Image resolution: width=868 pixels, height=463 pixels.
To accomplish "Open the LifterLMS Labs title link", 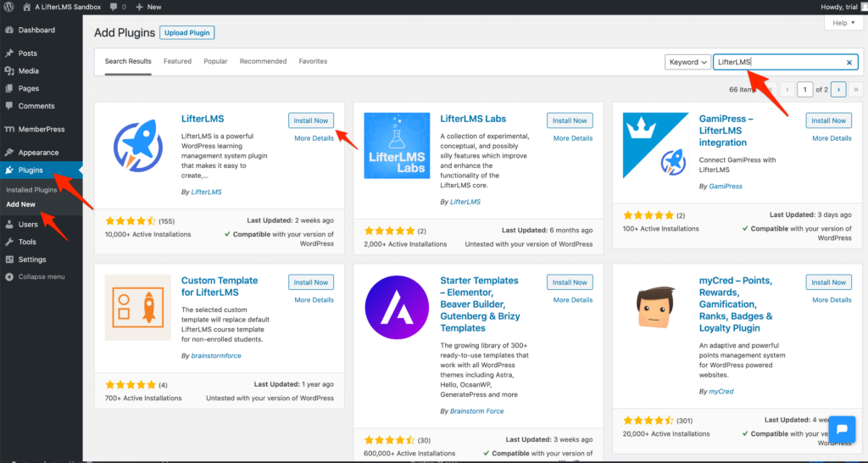I will coord(473,119).
